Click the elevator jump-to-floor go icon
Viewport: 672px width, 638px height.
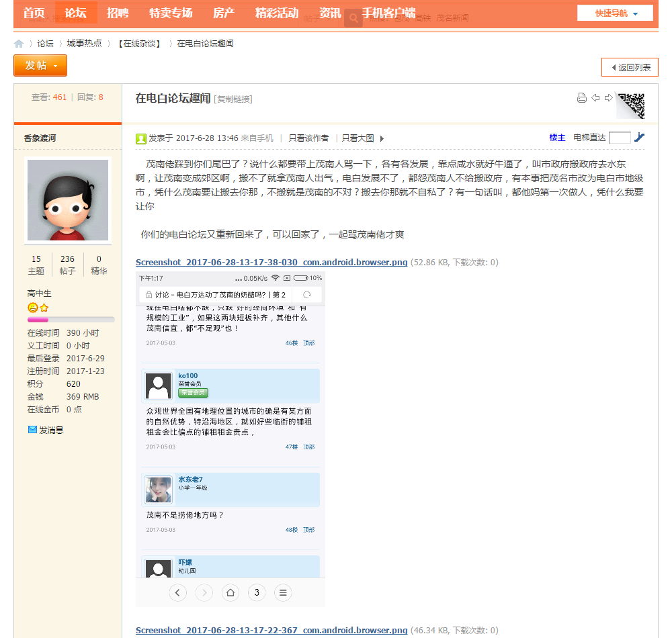click(639, 138)
